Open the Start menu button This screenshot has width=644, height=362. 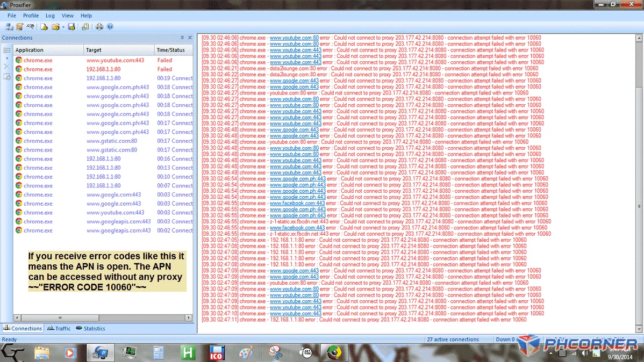click(12, 353)
